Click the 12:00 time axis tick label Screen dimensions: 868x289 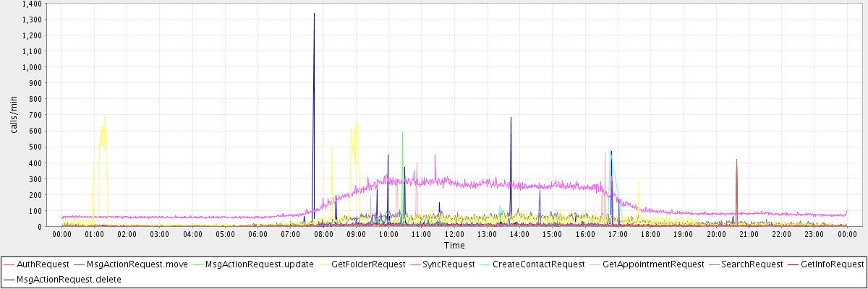point(454,234)
